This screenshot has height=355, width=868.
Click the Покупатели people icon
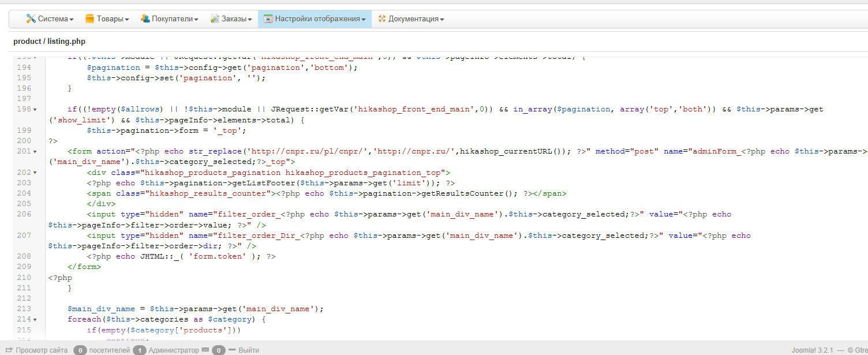point(145,19)
